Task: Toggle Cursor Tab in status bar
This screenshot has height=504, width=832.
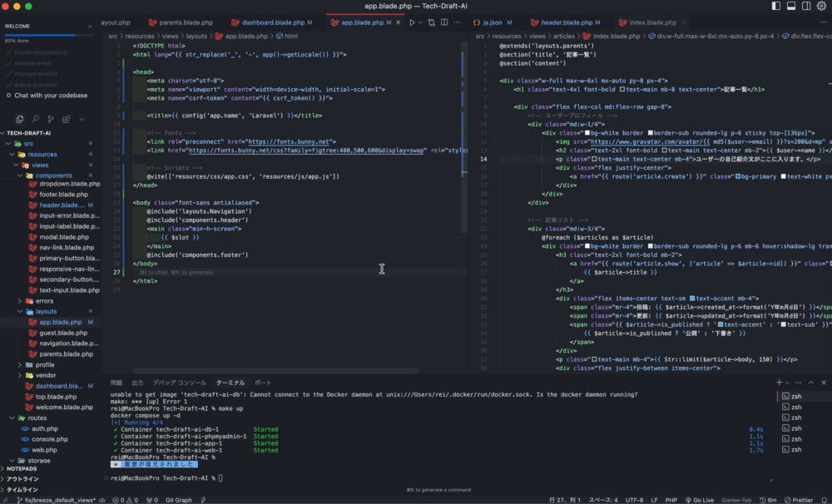Action: (x=736, y=501)
